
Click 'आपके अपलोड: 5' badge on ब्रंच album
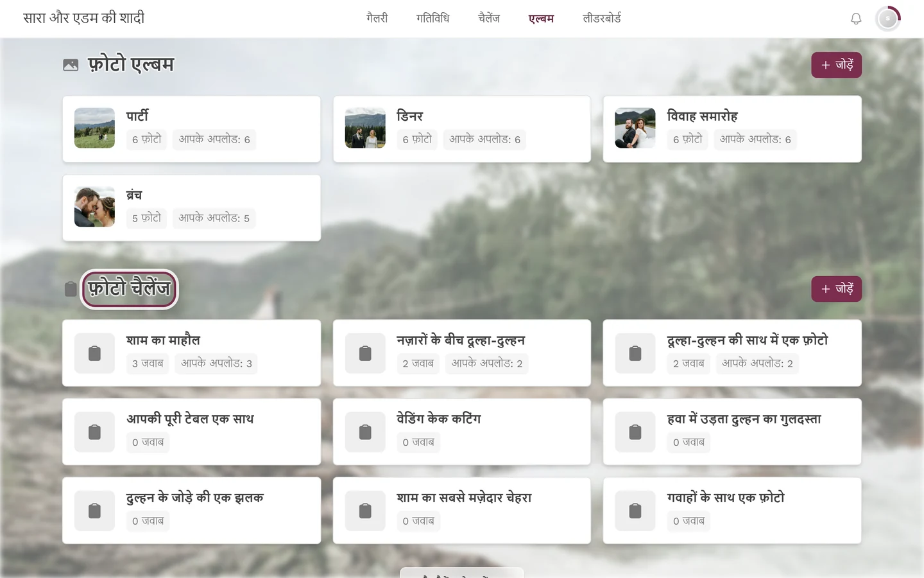[x=214, y=218]
